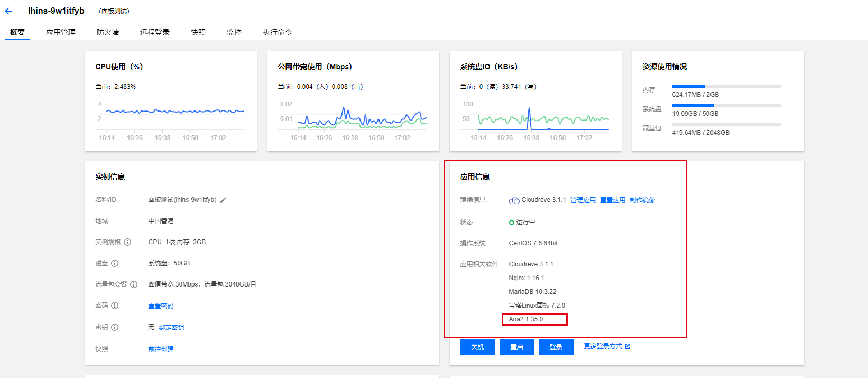Show info tooltip beside 密钥
The width and height of the screenshot is (868, 378).
tap(115, 327)
